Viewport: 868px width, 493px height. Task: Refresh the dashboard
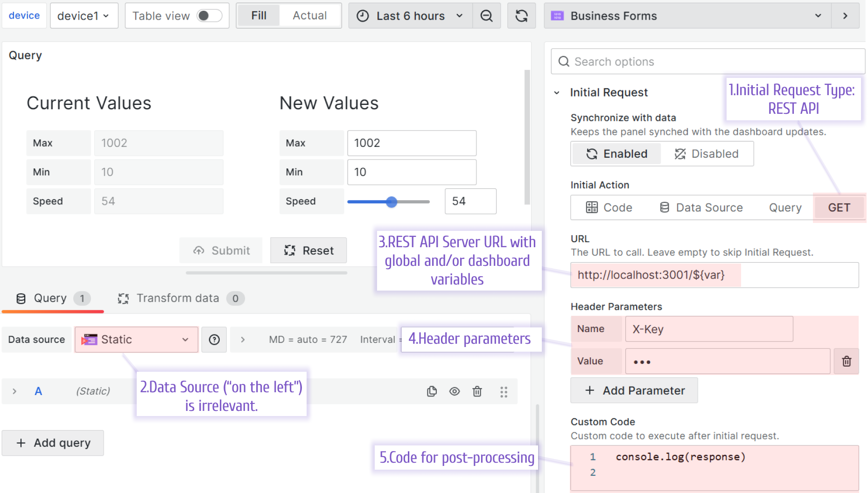[521, 15]
